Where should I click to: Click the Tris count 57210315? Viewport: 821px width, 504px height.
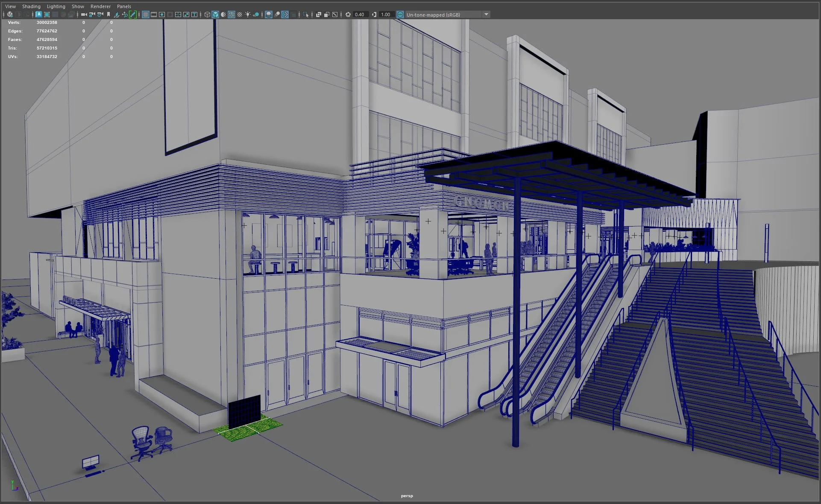47,48
